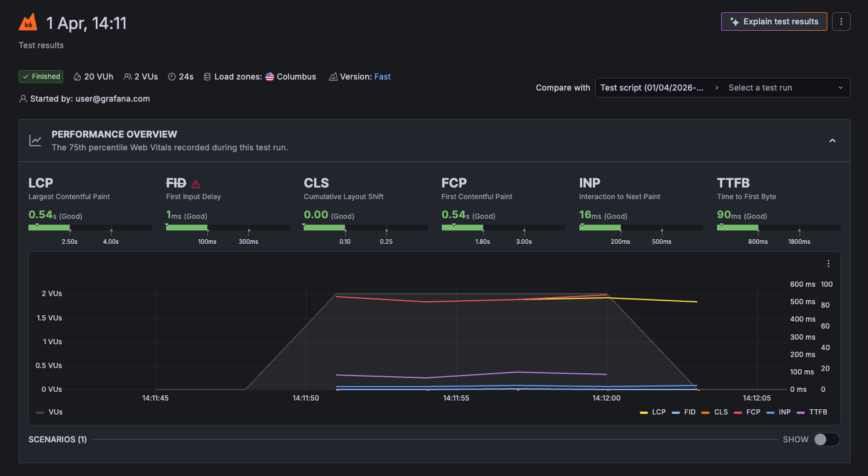Click the FCP metric heading

[x=454, y=183]
